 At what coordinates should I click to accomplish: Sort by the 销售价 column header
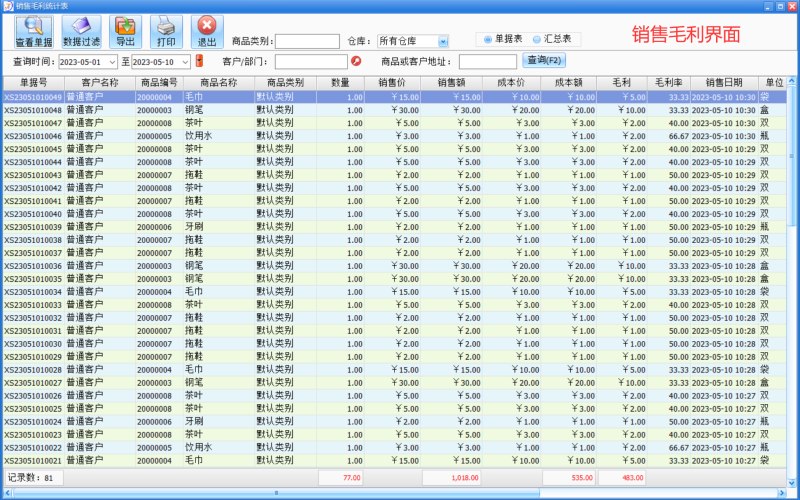point(392,83)
